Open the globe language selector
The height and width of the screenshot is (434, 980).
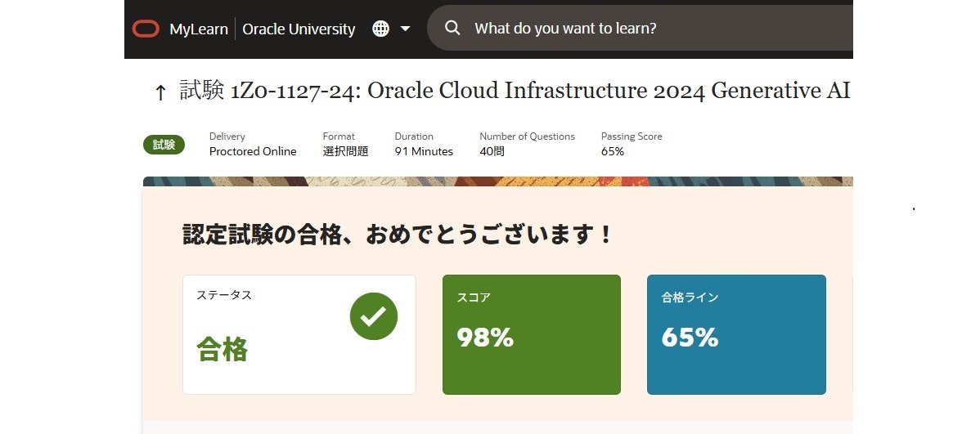380,29
